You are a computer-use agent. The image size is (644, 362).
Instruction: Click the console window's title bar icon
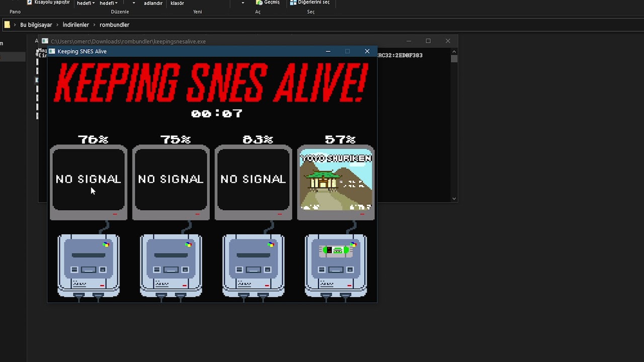click(45, 41)
